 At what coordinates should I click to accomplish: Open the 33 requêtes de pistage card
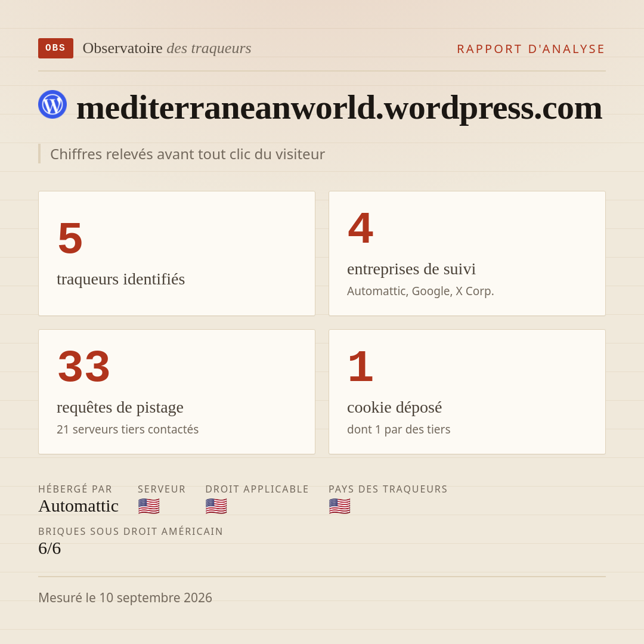[x=177, y=392]
